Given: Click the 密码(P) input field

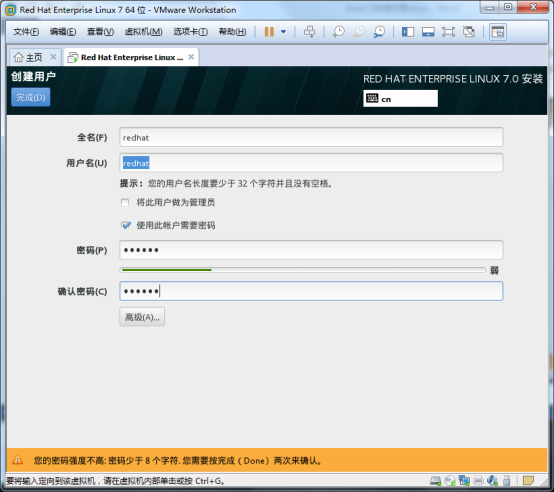Looking at the screenshot, I should [311, 250].
